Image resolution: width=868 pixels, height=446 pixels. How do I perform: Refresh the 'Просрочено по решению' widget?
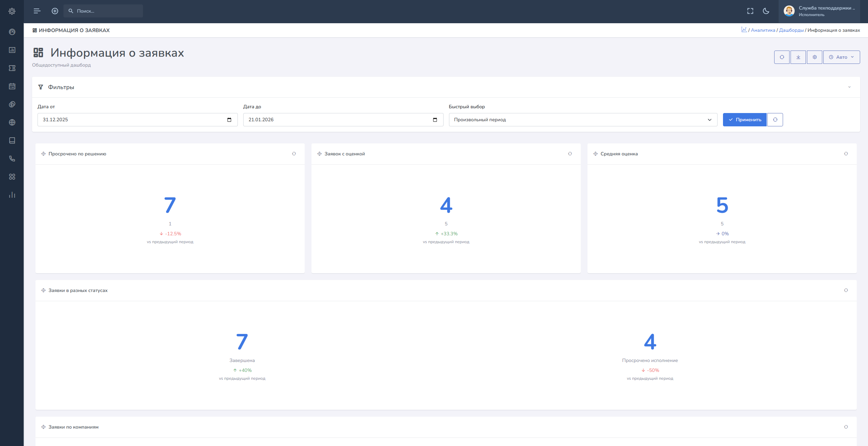294,154
